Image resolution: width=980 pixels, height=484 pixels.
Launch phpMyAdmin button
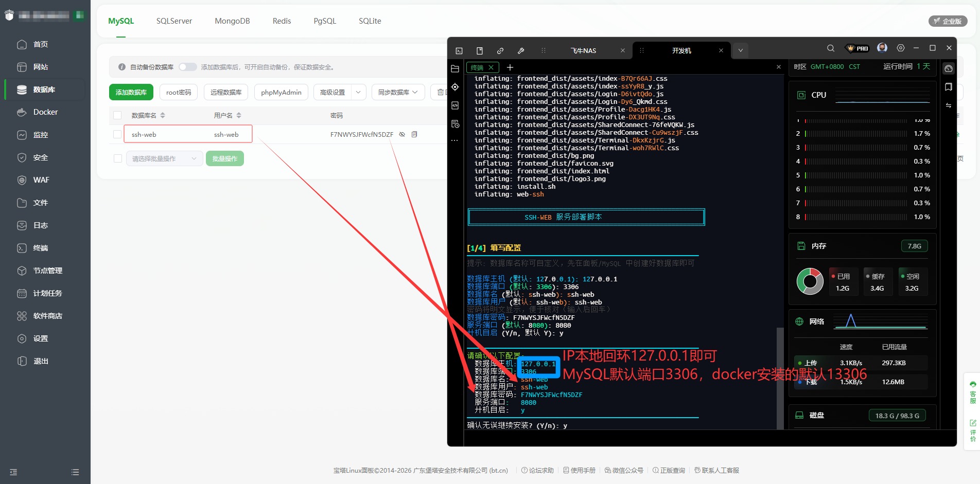[281, 92]
